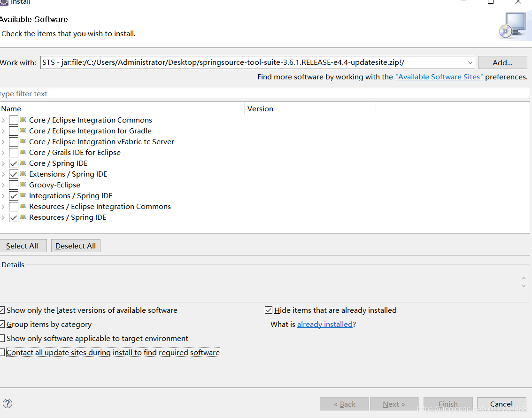This screenshot has width=532, height=418.
Task: Click the < Back button
Action: 344,404
